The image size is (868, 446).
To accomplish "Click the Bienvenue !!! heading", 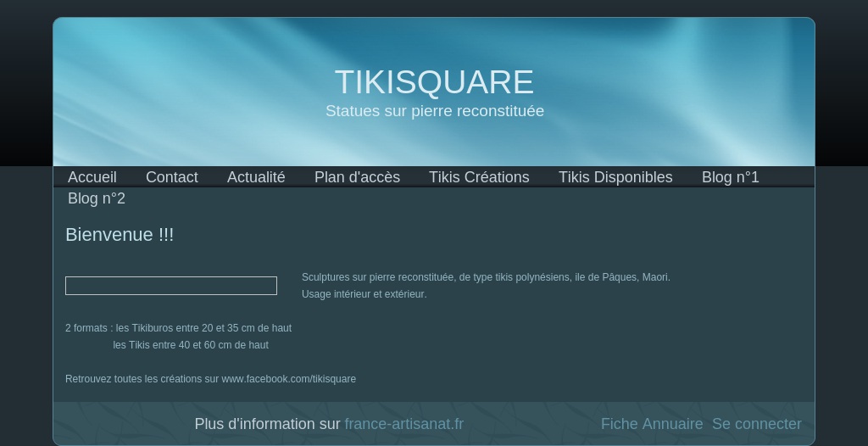I will 120,234.
